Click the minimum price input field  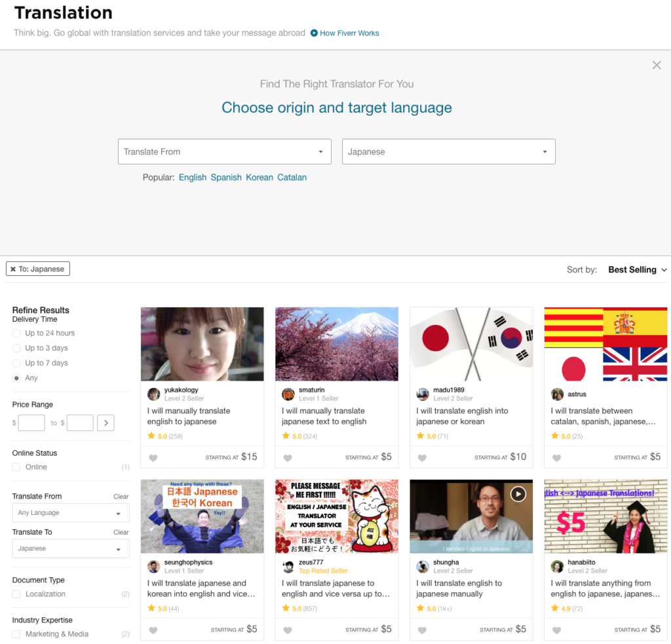pyautogui.click(x=31, y=423)
